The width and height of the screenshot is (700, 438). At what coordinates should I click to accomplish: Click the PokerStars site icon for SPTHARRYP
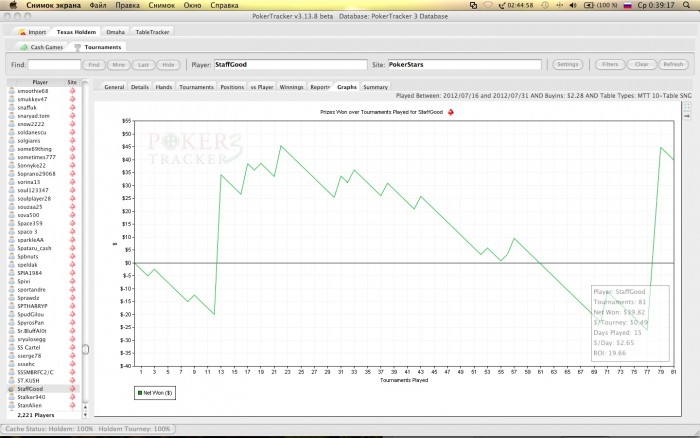point(72,306)
